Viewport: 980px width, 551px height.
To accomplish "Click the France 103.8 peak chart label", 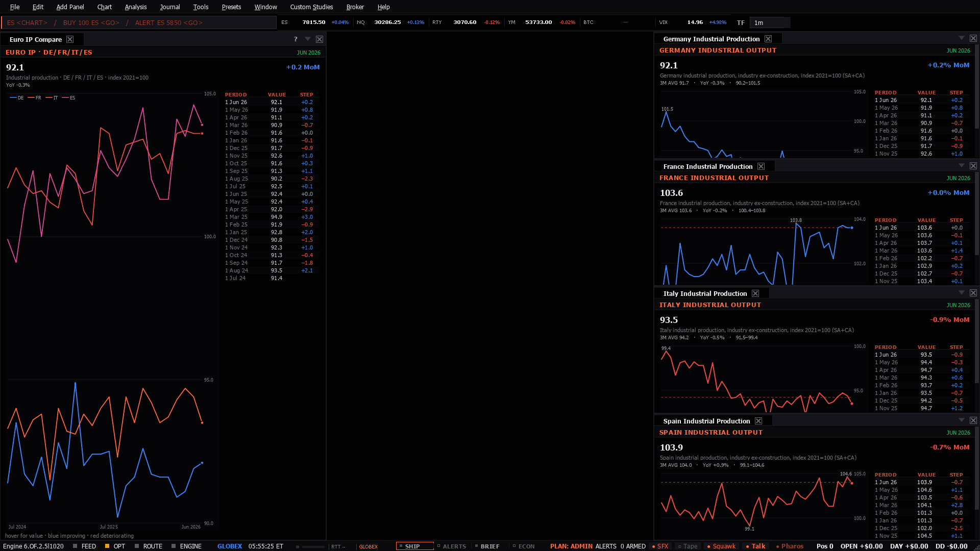I will click(x=796, y=220).
